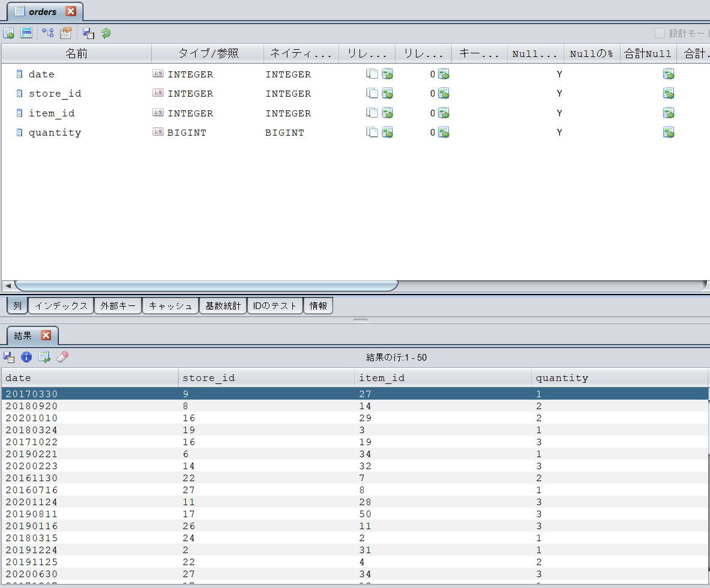The image size is (710, 588).
Task: Click the horizontal scrollbar thumb in columns pane
Action: tap(206, 286)
